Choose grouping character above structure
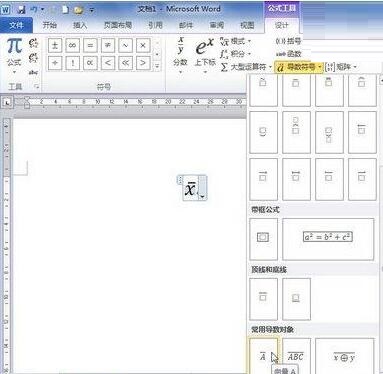This screenshot has width=383, height=374. [296, 132]
